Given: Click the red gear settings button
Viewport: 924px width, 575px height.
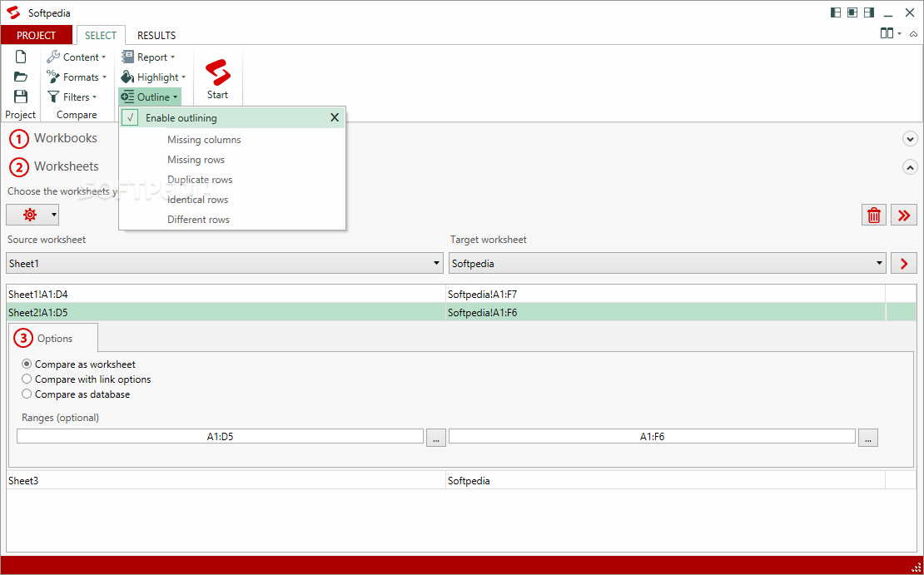Looking at the screenshot, I should point(29,215).
